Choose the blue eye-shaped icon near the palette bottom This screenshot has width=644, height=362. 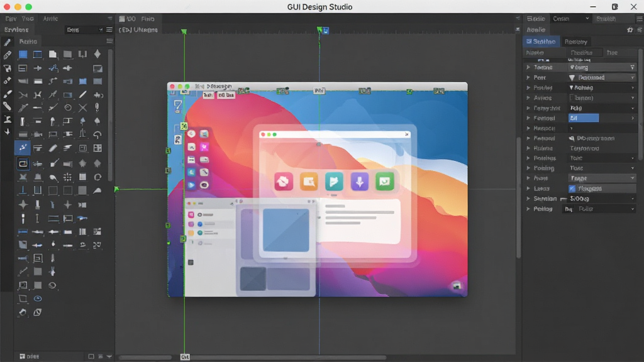[38, 299]
